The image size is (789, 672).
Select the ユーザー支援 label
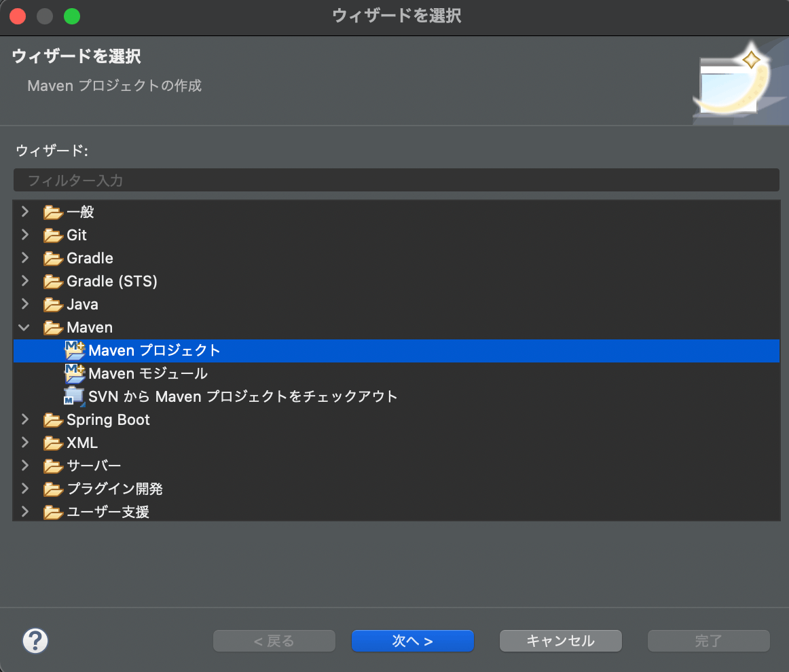point(108,512)
